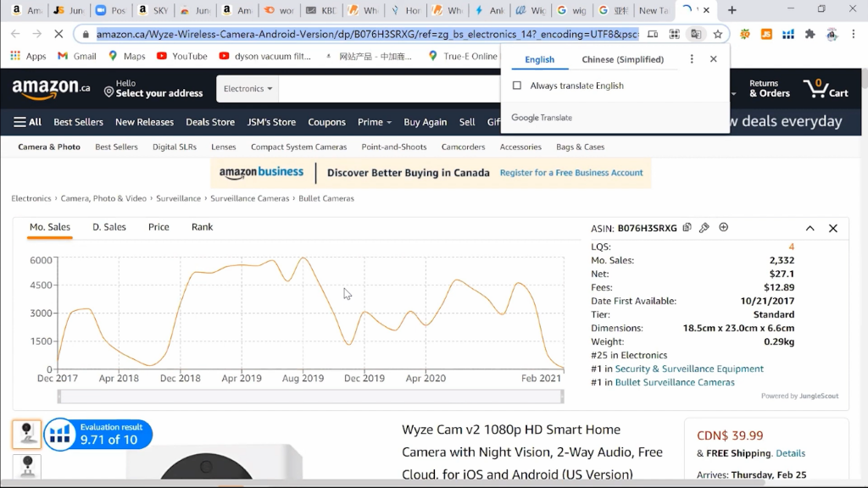Go to Best Sellers in main nav

point(78,122)
